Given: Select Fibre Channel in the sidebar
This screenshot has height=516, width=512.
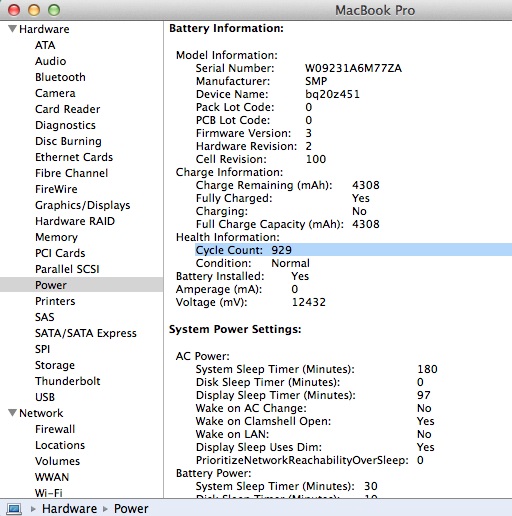Looking at the screenshot, I should pos(72,173).
